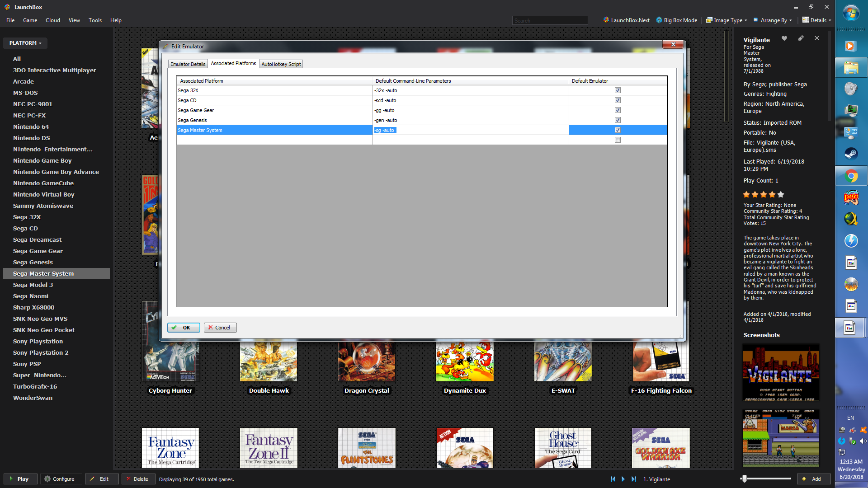The height and width of the screenshot is (488, 868).
Task: Edit command-line parameters for Sega Master System
Action: pyautogui.click(x=471, y=130)
